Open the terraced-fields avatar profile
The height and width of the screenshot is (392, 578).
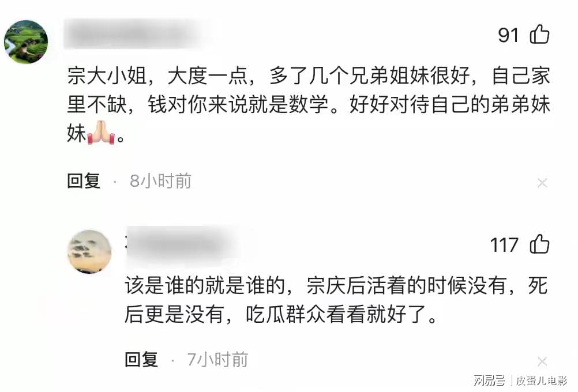26,42
